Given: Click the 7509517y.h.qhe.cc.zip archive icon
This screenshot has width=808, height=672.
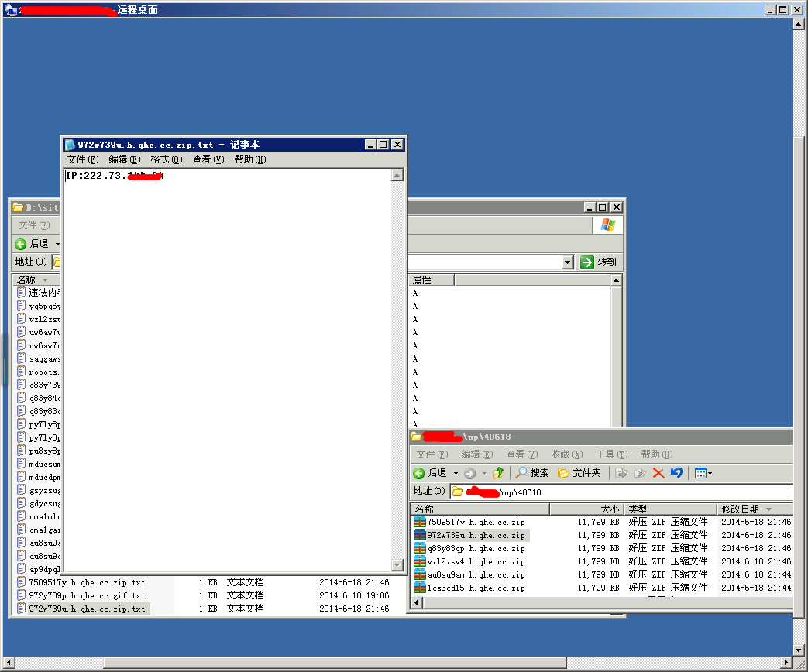Looking at the screenshot, I should pos(420,522).
